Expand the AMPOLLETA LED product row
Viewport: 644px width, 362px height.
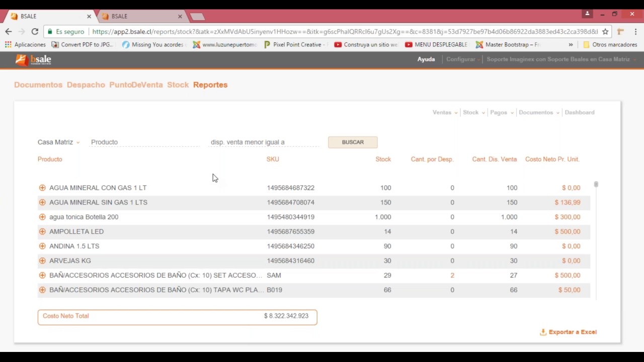tap(42, 232)
